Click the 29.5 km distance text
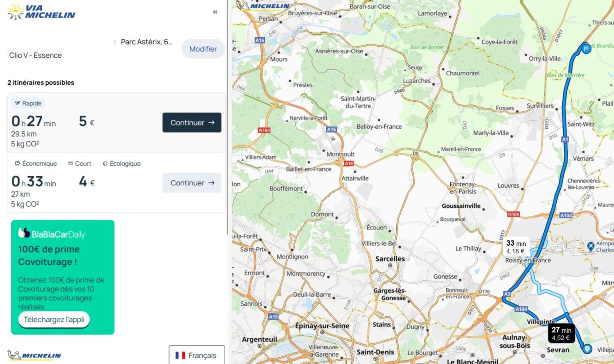This screenshot has height=364, width=614. pos(24,134)
